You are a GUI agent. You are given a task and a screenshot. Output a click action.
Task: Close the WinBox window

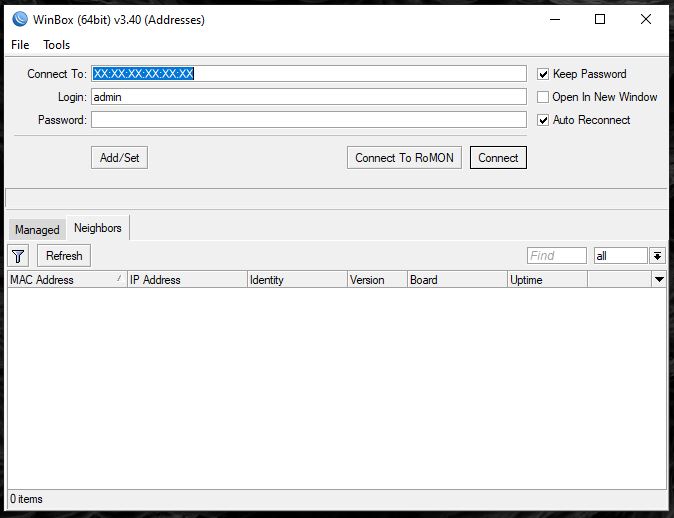(646, 19)
